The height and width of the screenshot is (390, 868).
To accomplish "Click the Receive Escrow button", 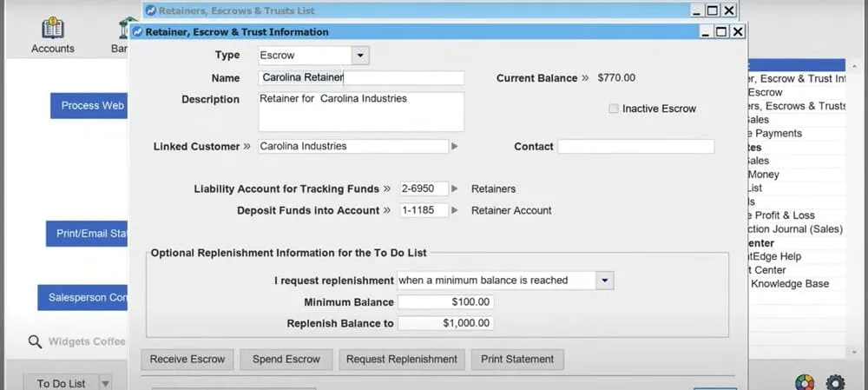I will (187, 359).
